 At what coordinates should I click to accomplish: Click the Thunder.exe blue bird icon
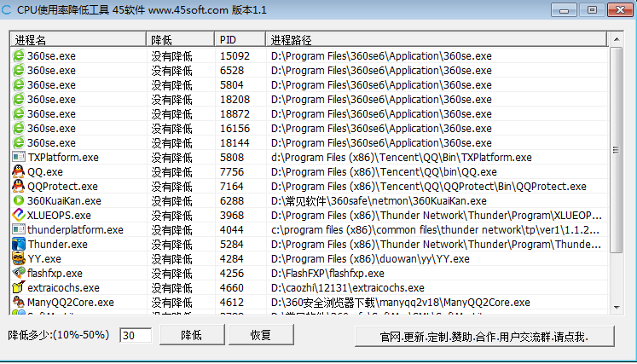point(18,244)
